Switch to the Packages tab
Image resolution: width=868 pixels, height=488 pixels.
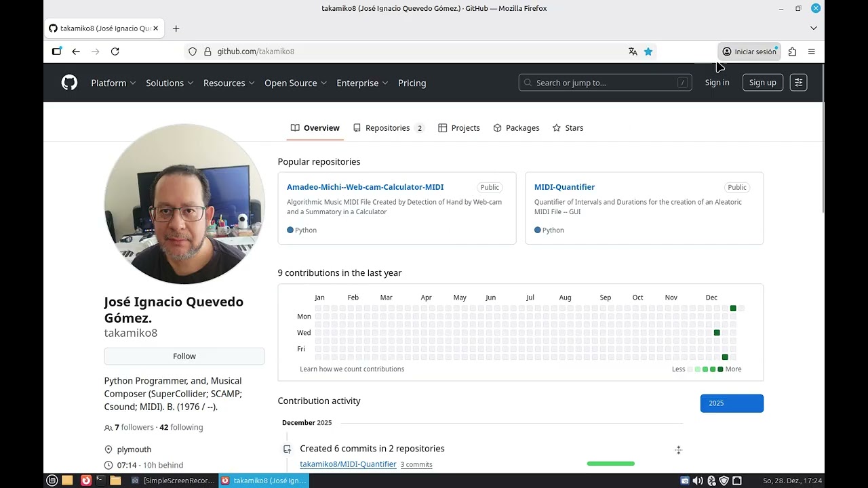tap(516, 128)
